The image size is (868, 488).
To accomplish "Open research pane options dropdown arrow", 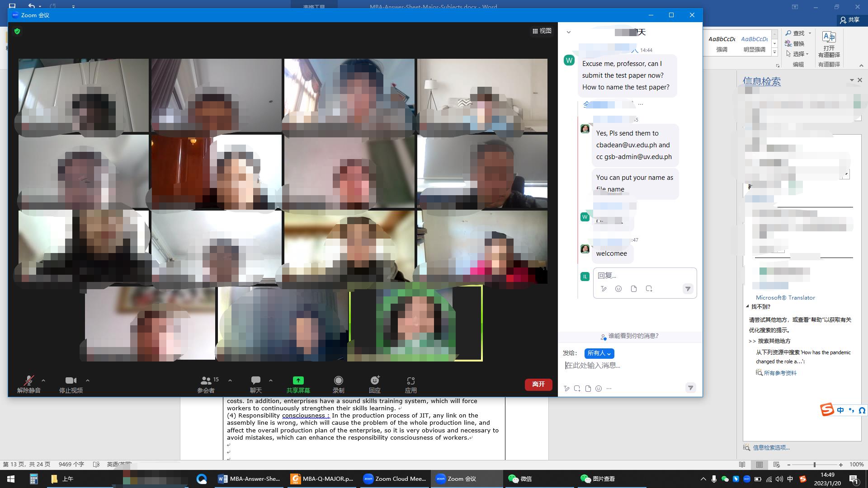I will point(852,80).
